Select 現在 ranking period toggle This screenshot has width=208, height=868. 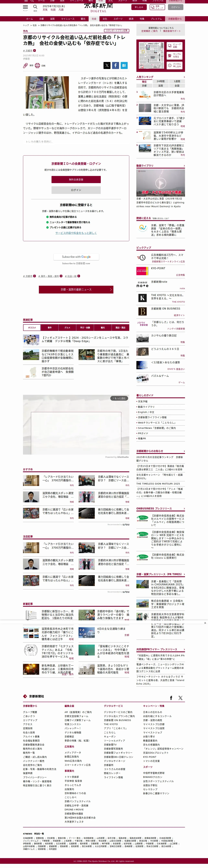(144, 82)
